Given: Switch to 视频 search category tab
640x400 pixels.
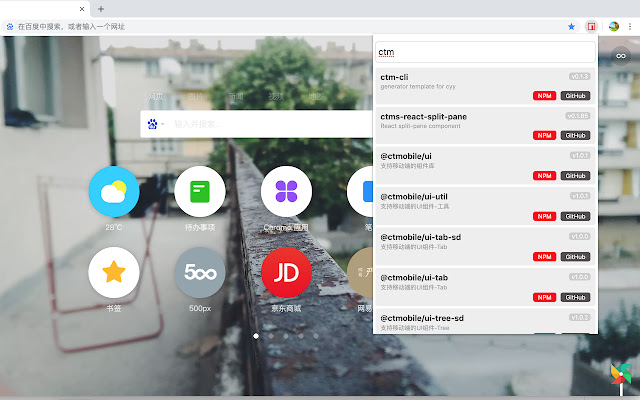Looking at the screenshot, I should (276, 97).
